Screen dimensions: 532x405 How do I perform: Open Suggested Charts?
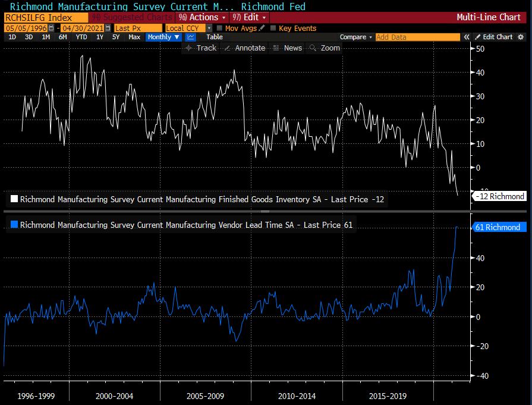coord(132,17)
